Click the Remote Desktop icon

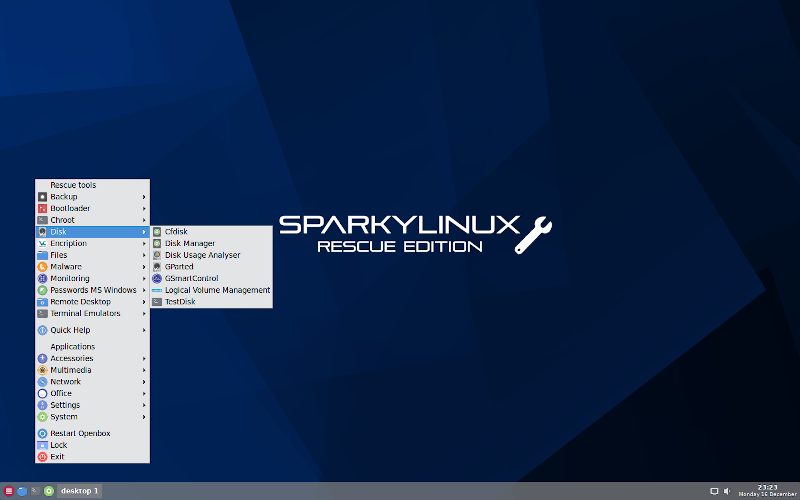(x=42, y=302)
